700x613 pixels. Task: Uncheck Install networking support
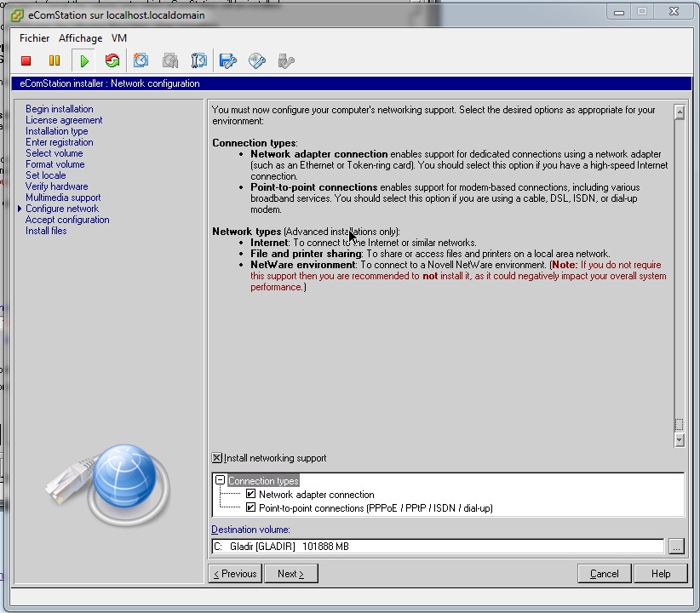[217, 458]
